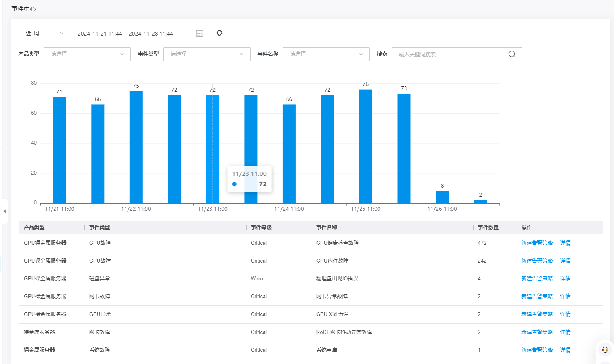The width and height of the screenshot is (614, 364).
Task: Open the 近1周 time range dropdown
Action: [x=44, y=34]
